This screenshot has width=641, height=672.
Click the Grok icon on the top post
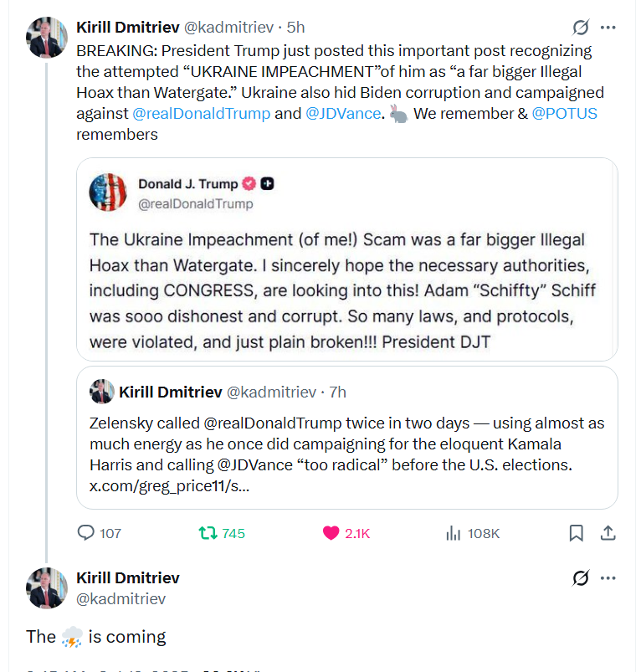tap(579, 28)
